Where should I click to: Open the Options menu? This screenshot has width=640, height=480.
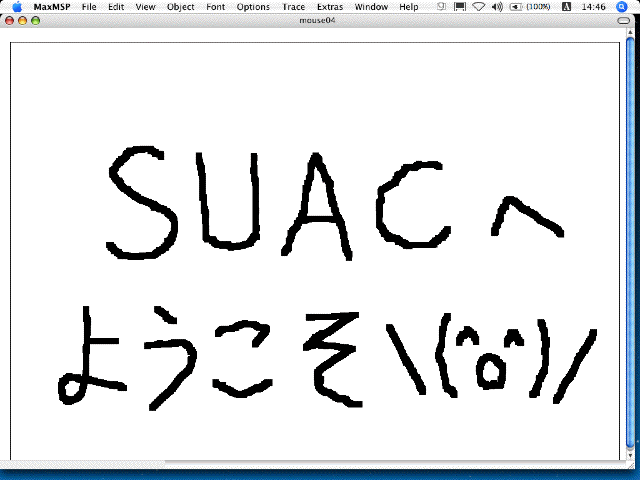[x=253, y=7]
